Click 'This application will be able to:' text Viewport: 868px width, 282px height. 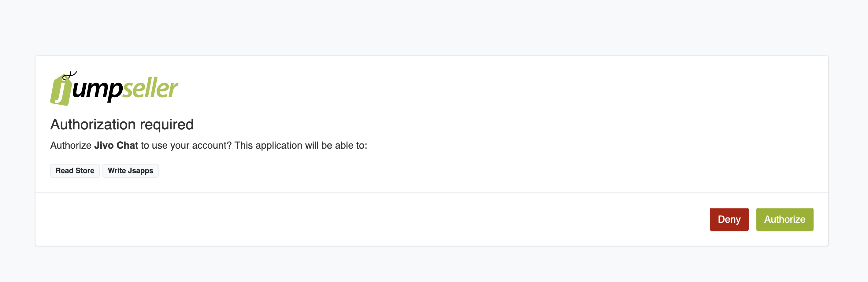pos(301,145)
